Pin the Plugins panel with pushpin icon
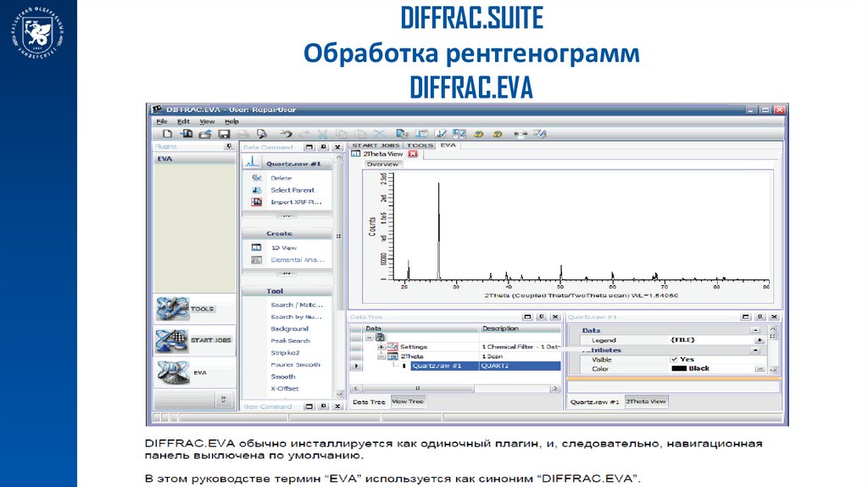The width and height of the screenshot is (868, 487). [229, 146]
